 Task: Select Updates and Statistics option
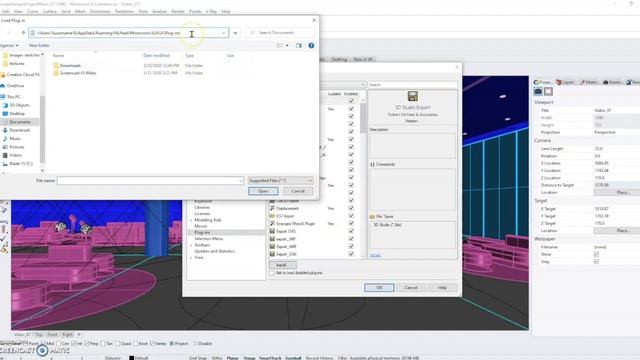[214, 251]
